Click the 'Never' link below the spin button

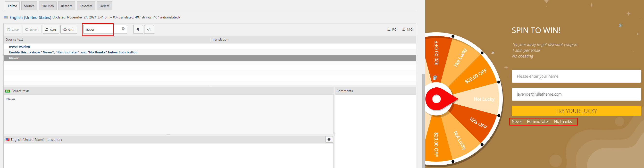[x=517, y=121]
